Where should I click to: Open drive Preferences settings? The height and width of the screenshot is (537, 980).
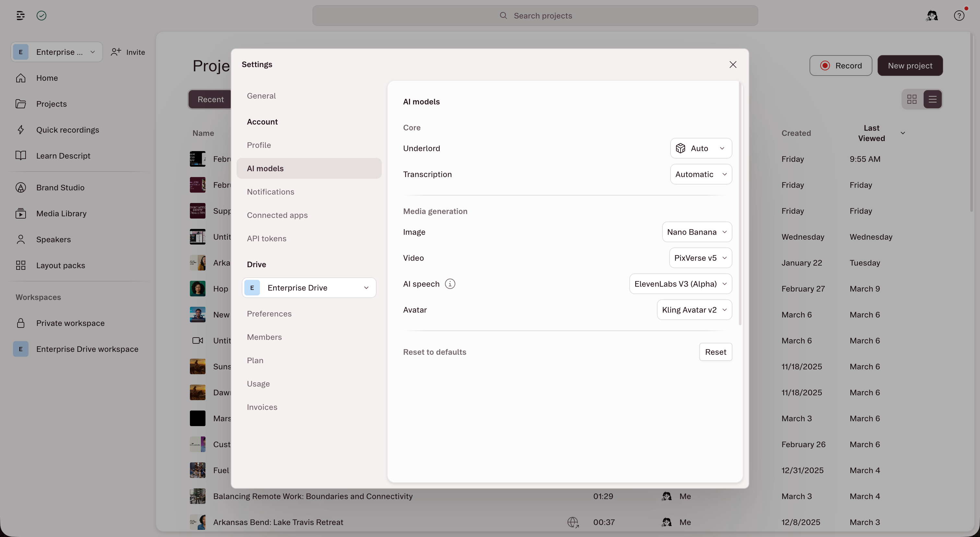click(269, 314)
